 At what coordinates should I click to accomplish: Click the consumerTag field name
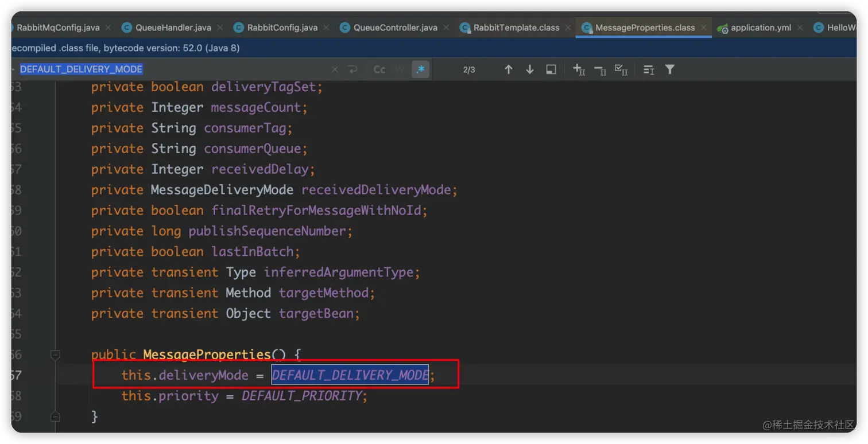click(245, 128)
